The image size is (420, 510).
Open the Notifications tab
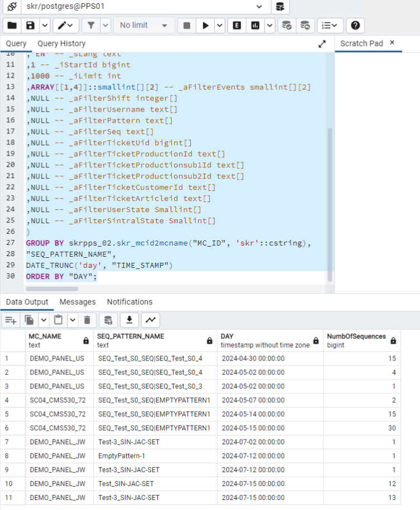[129, 302]
